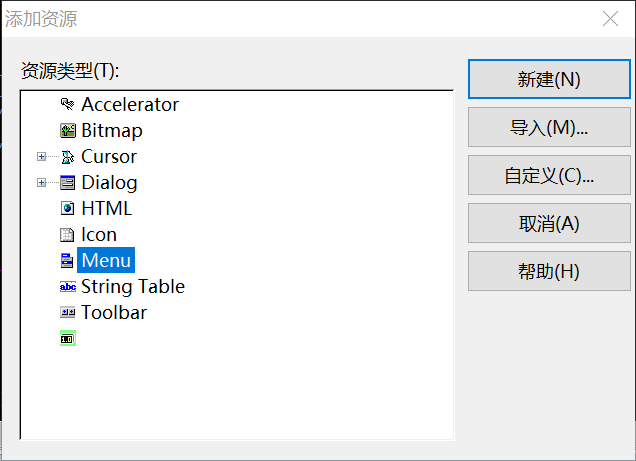Click the 自定义(C)... button
This screenshot has width=636, height=461.
click(549, 175)
